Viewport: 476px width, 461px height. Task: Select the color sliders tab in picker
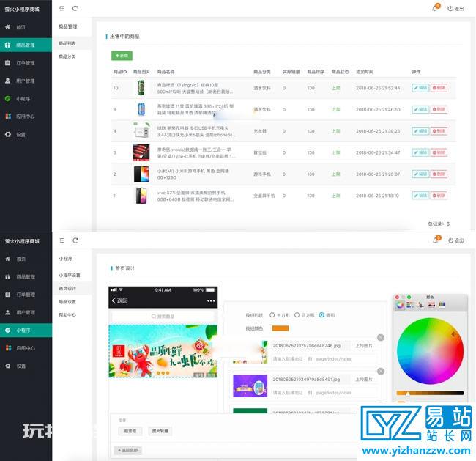[x=410, y=305]
